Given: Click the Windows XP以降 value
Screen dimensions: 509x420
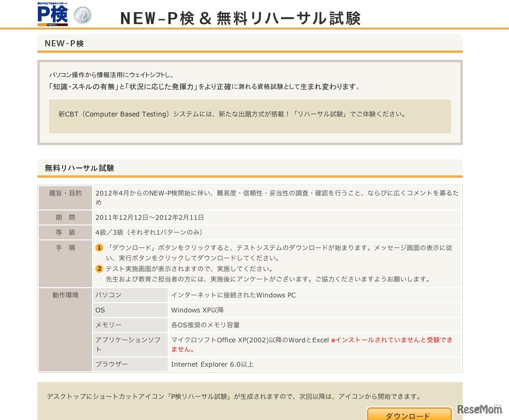Looking at the screenshot, I should [x=197, y=310].
